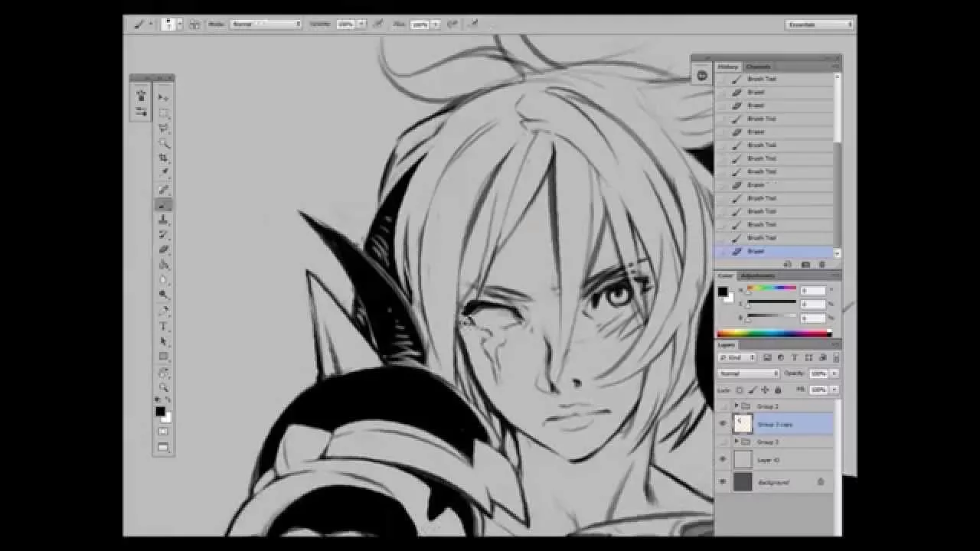Select the Eraser tool in toolbox

point(163,249)
